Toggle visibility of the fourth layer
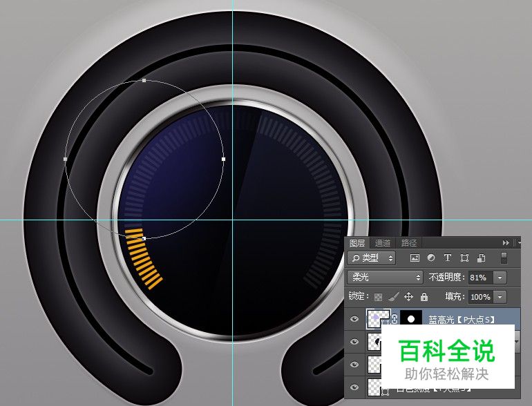 (x=354, y=387)
